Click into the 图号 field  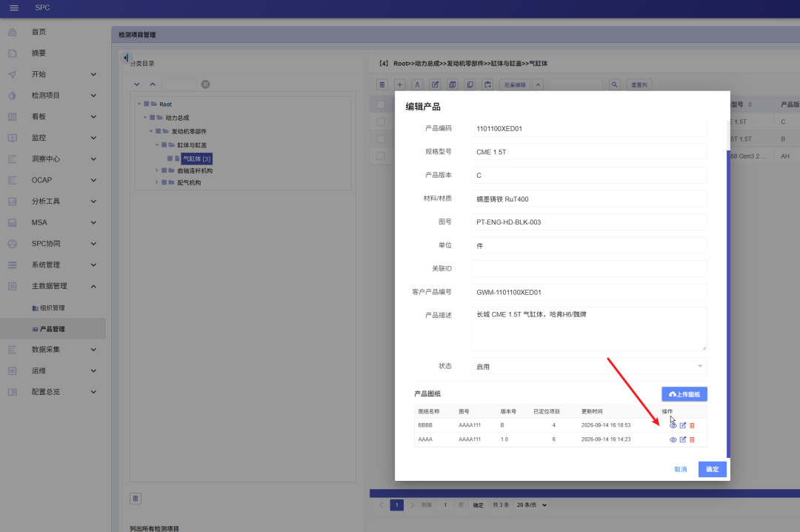tap(590, 222)
